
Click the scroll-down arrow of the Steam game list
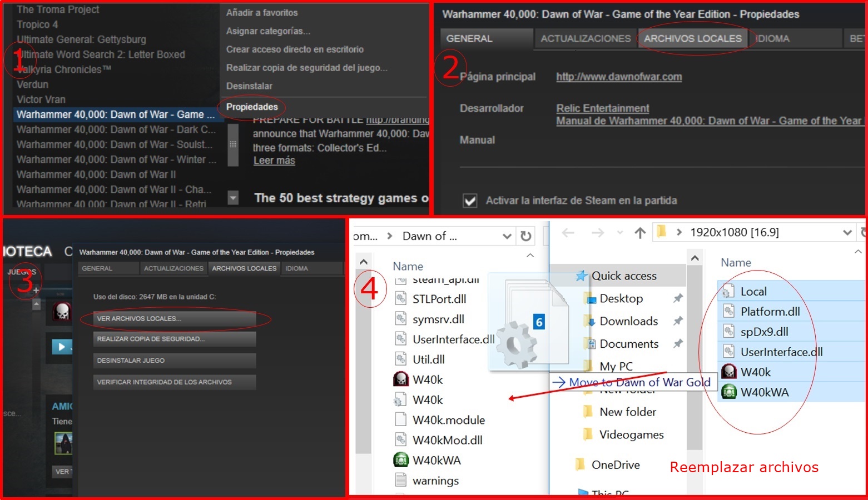(x=233, y=197)
